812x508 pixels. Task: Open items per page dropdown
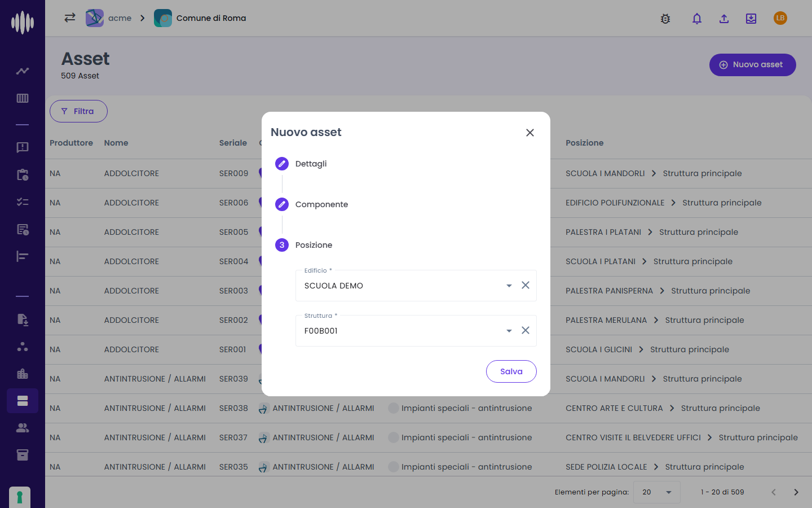point(657,492)
